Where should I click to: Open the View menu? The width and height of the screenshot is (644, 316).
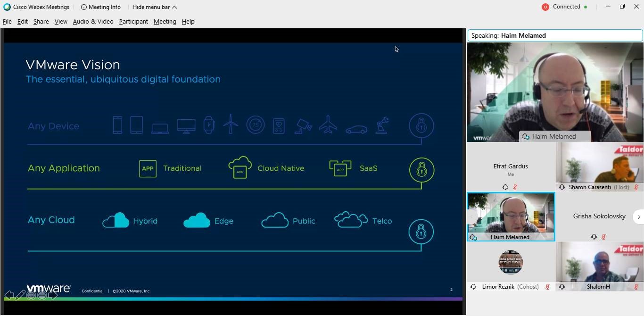pyautogui.click(x=61, y=21)
